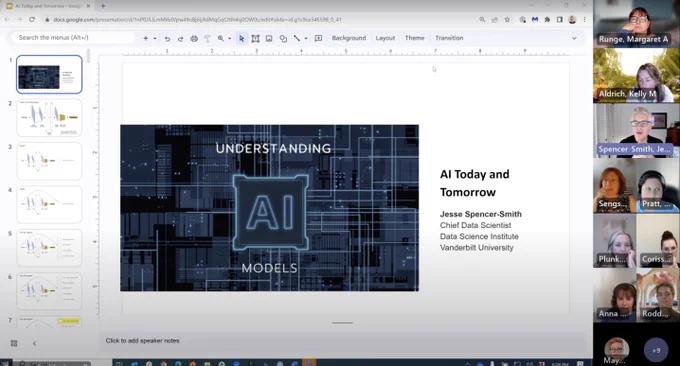Click the browser Forward arrow
The width and height of the screenshot is (680, 366).
[19, 20]
